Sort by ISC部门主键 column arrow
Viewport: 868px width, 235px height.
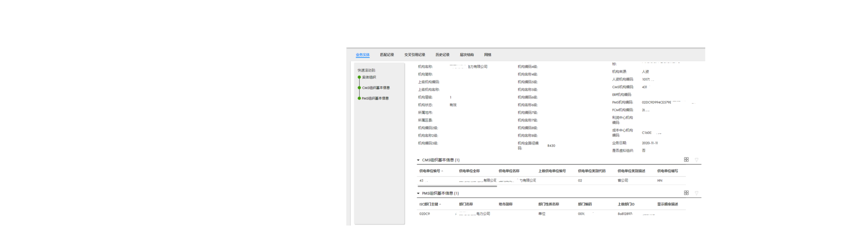point(440,204)
